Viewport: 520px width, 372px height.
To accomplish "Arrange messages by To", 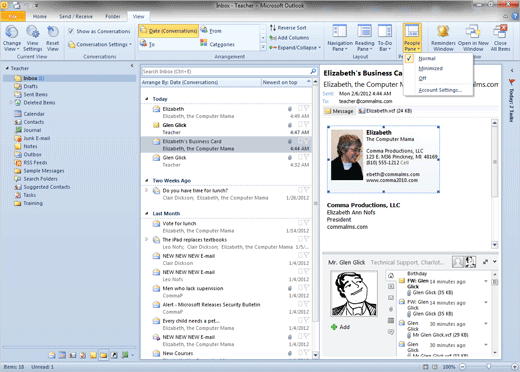I will [x=147, y=44].
